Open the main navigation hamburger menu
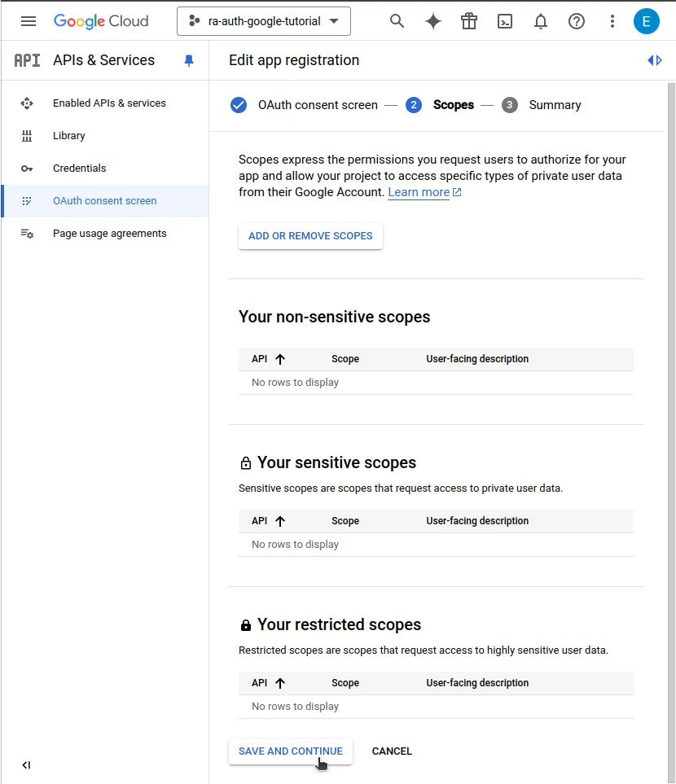 tap(29, 21)
